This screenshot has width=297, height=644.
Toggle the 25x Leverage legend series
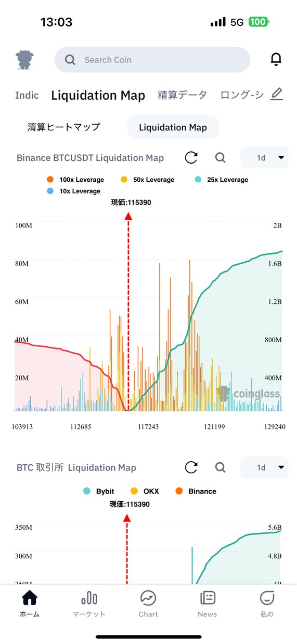pos(221,180)
